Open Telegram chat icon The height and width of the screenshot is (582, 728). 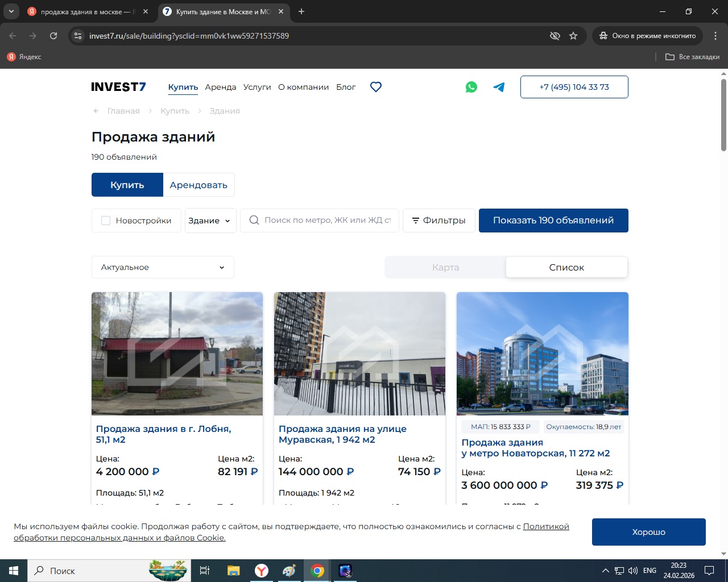click(499, 87)
